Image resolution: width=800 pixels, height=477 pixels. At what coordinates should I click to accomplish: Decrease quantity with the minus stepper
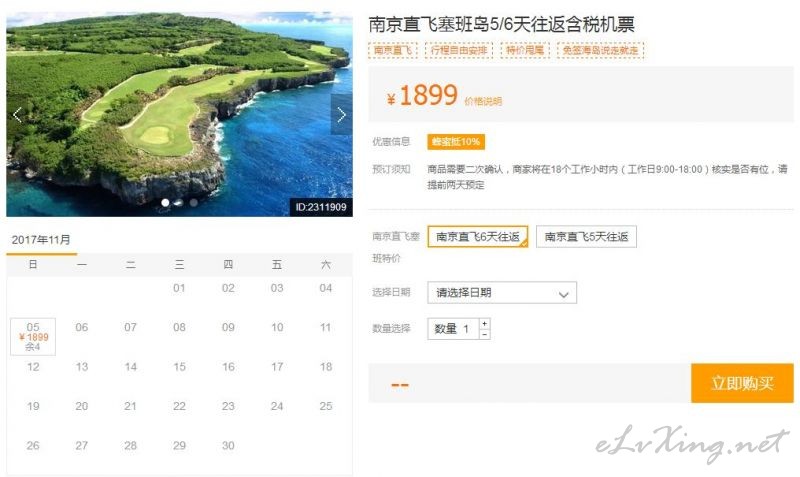point(484,334)
